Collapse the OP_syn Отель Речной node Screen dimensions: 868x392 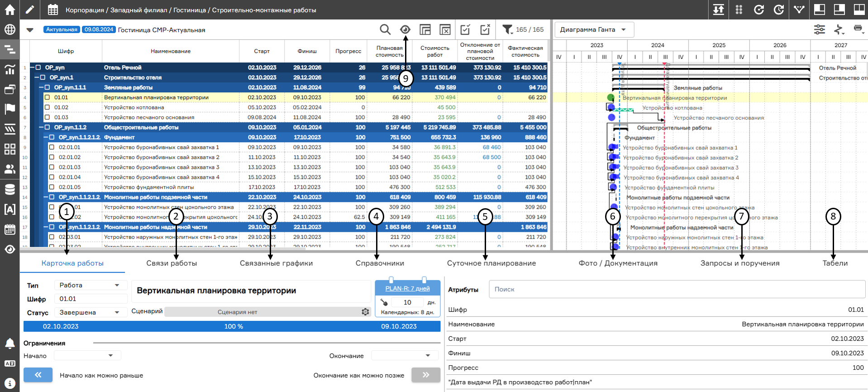(33, 67)
